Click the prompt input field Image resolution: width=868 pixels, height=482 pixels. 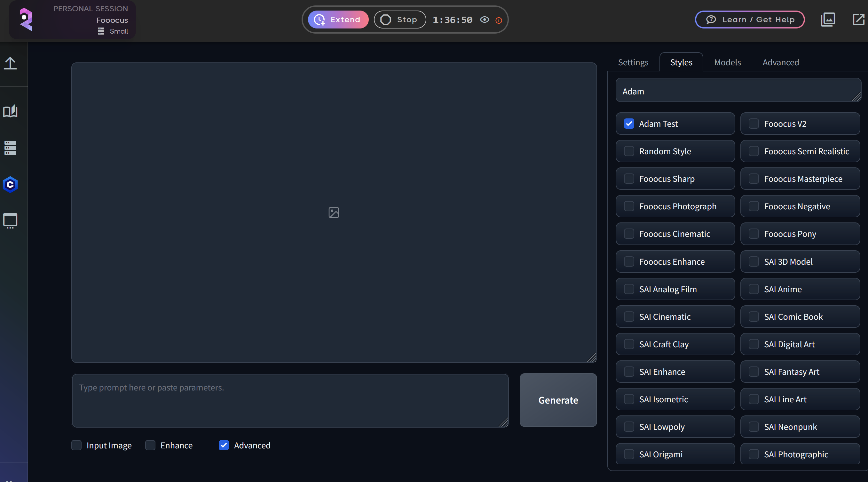coord(290,400)
